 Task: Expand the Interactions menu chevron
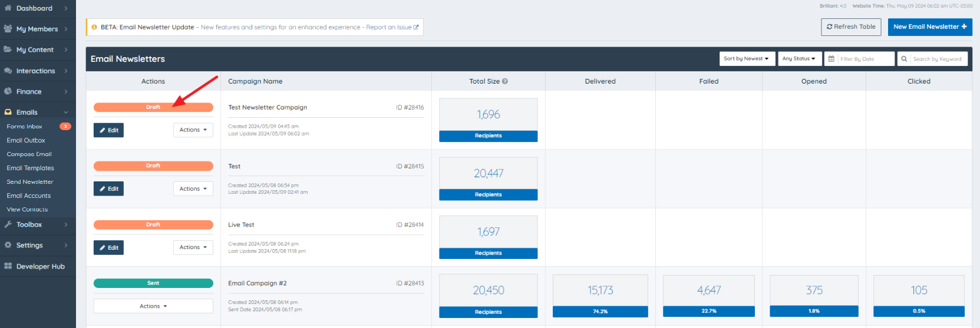(65, 71)
